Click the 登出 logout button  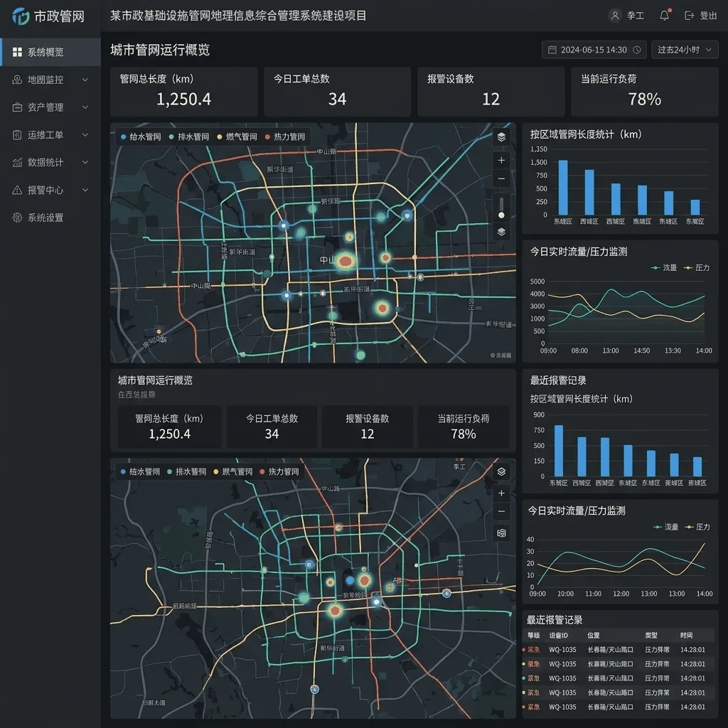pos(700,16)
